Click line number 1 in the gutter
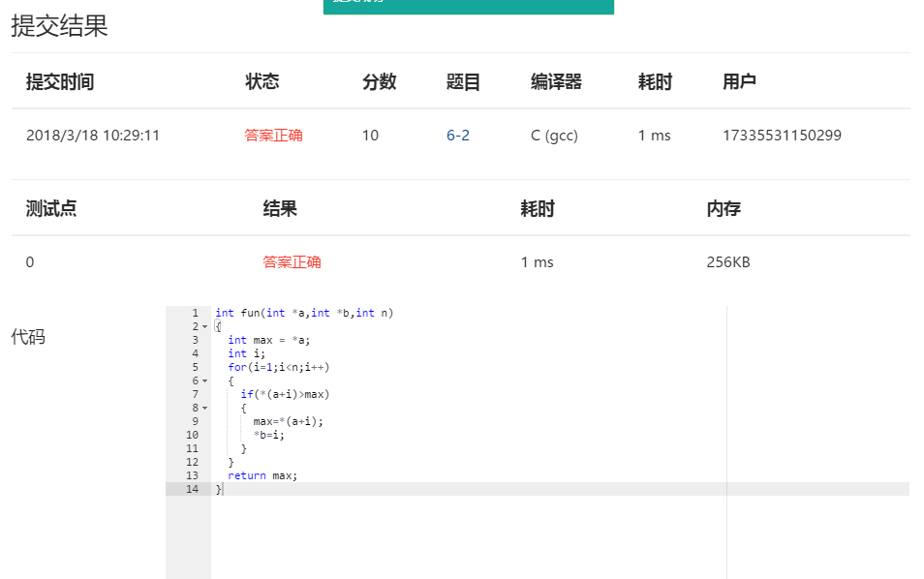The image size is (924, 579). pos(195,314)
